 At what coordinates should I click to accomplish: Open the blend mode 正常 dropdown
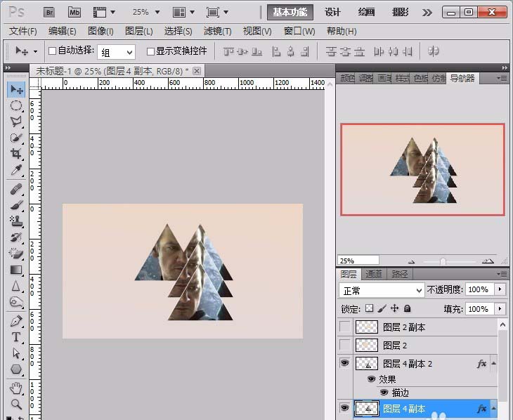[382, 290]
